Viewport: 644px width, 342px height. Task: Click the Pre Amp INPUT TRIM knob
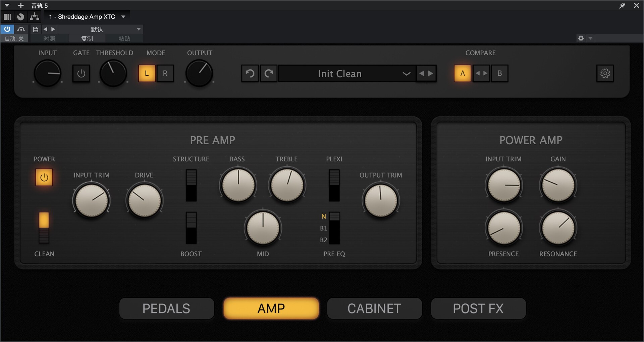click(91, 201)
